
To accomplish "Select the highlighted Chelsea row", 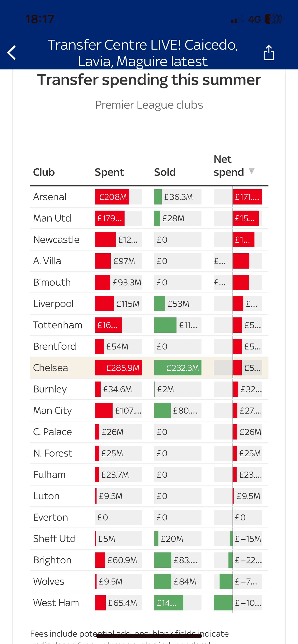I will (x=50, y=368).
